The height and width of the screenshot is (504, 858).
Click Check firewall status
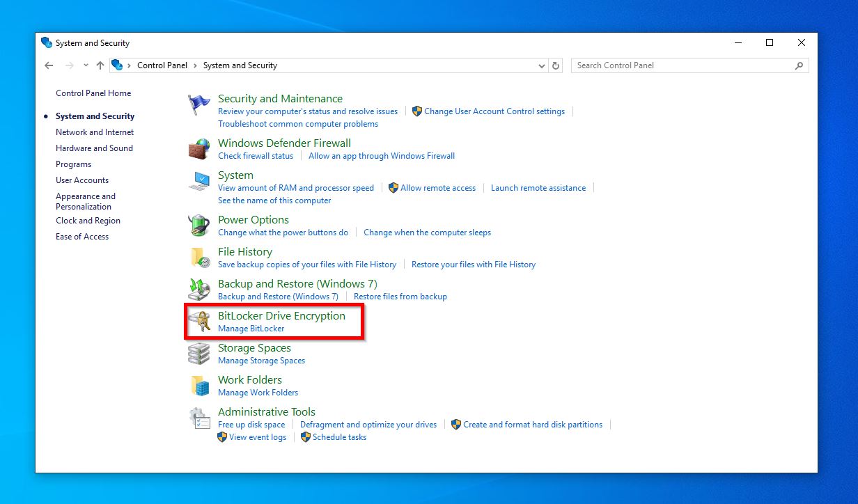[x=256, y=156]
